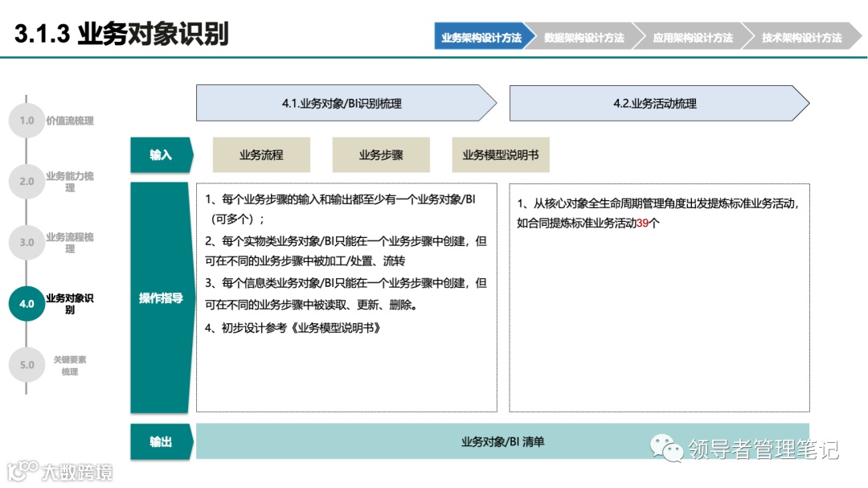Click guideline 3 about 信息类业务对象
868x488 pixels.
(346, 293)
